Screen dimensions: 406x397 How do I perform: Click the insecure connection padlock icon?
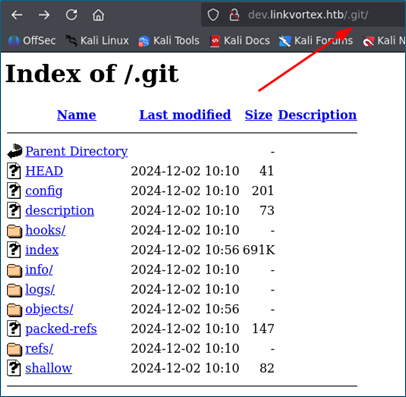point(234,15)
